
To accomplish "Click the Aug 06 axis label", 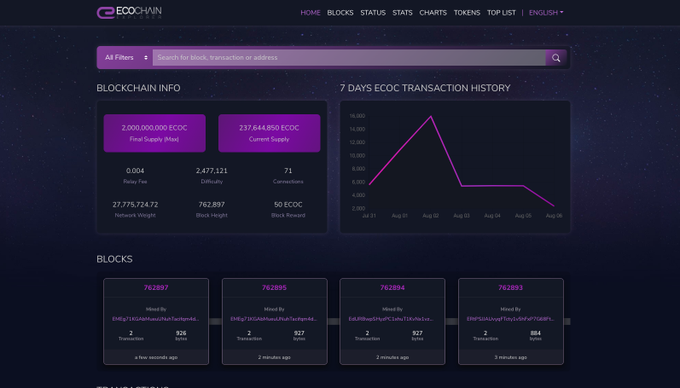I will click(x=554, y=215).
